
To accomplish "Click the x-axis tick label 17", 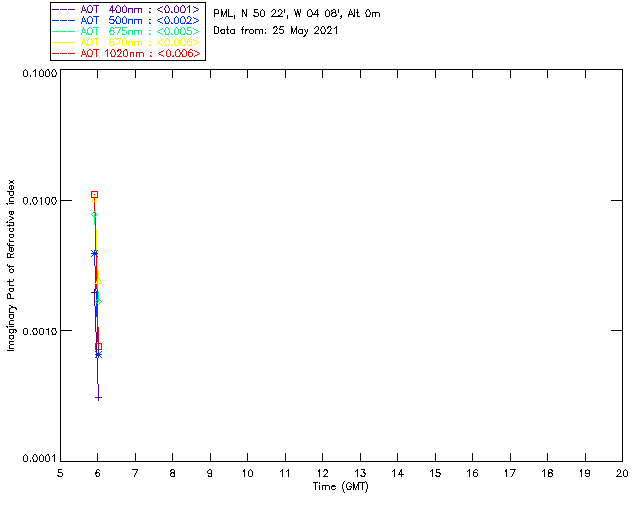I will pyautogui.click(x=510, y=474).
